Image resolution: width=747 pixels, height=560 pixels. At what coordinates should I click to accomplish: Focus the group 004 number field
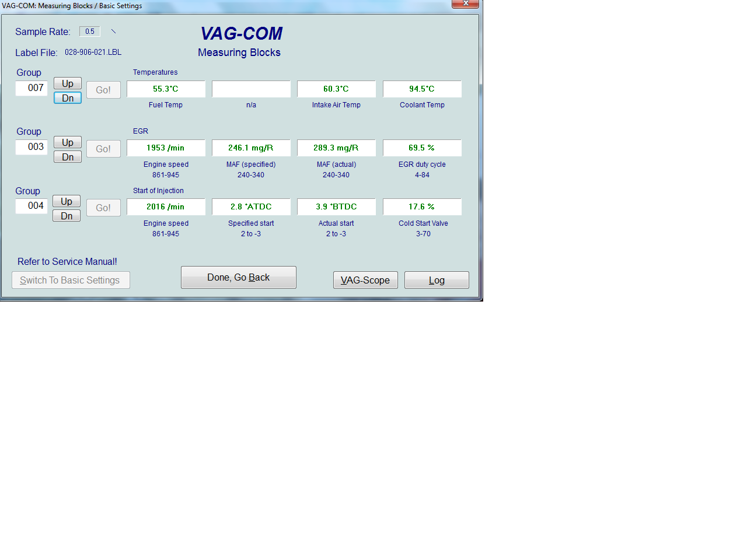coord(32,206)
